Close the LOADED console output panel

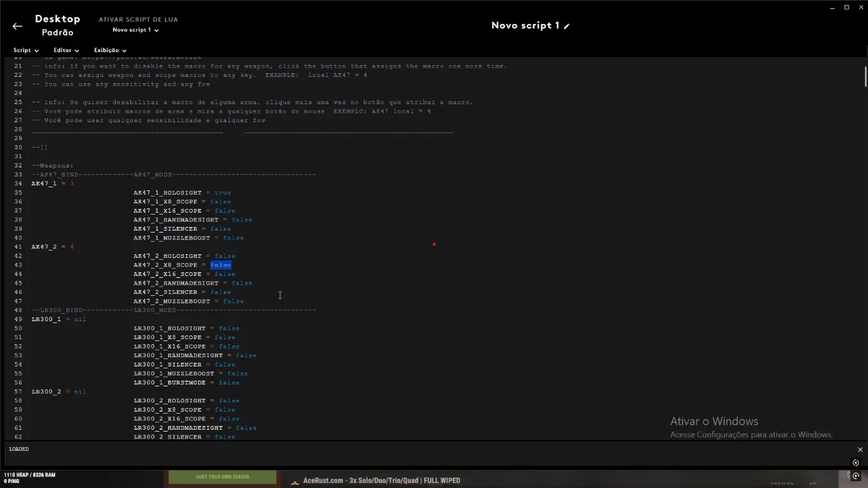(860, 450)
